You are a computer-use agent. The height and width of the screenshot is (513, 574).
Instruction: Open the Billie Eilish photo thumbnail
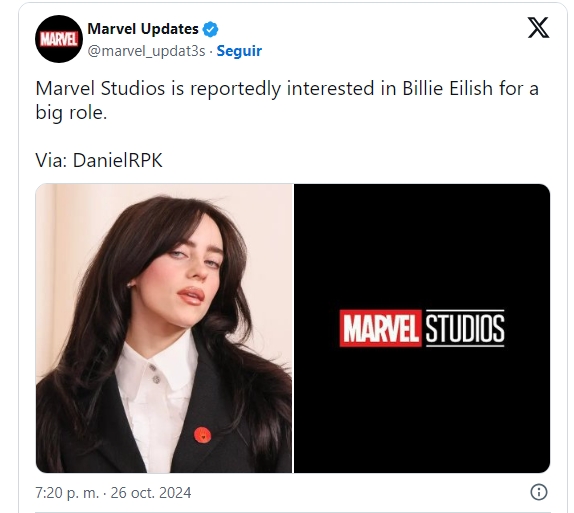[x=164, y=328]
